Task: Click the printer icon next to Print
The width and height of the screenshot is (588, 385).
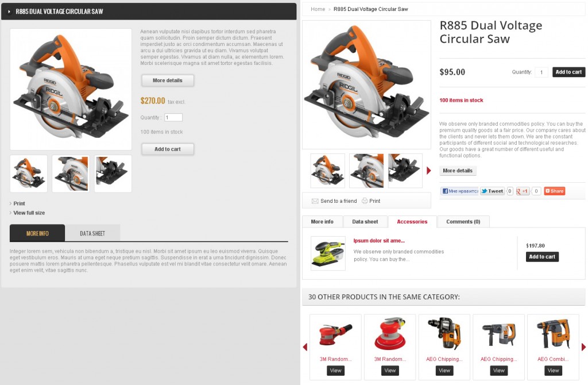Action: coord(365,201)
